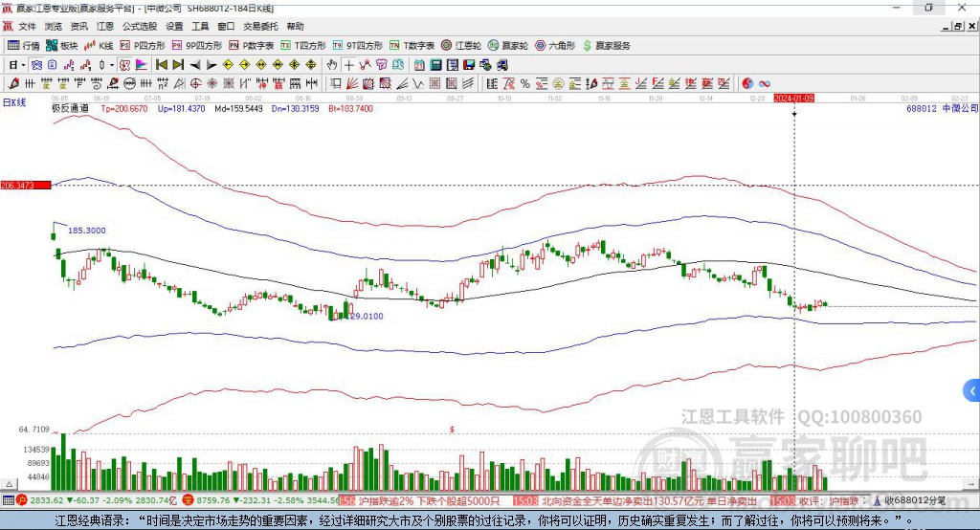
Task: Select the red pencil drawing tool
Action: click(13, 83)
